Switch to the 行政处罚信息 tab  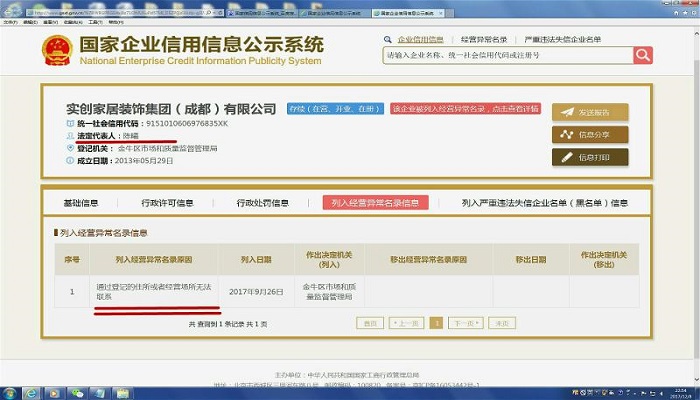point(263,203)
